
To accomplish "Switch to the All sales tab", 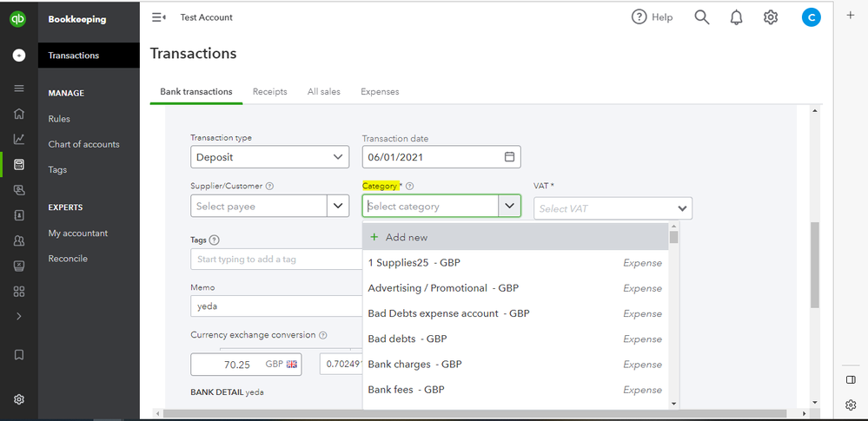I will pos(324,92).
